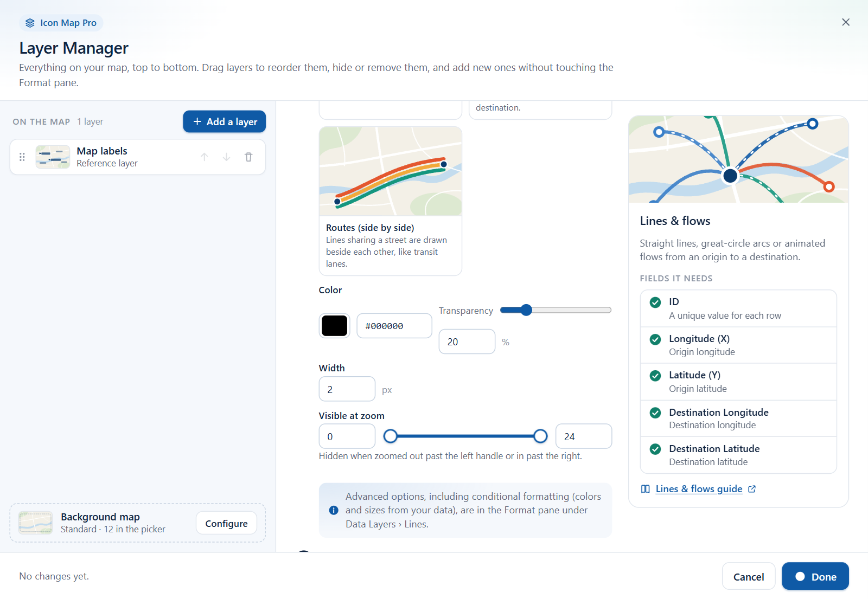The width and height of the screenshot is (868, 599).
Task: Edit the Width field showing 2
Action: (347, 389)
